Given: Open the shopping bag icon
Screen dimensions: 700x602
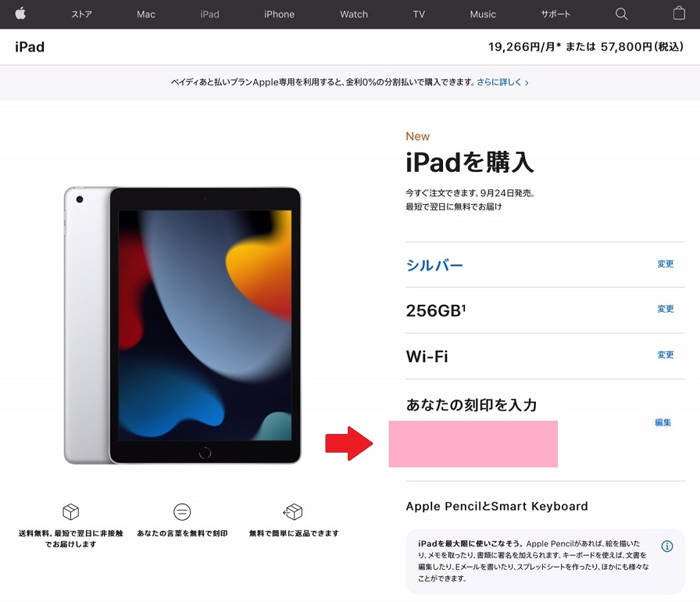Looking at the screenshot, I should click(679, 13).
